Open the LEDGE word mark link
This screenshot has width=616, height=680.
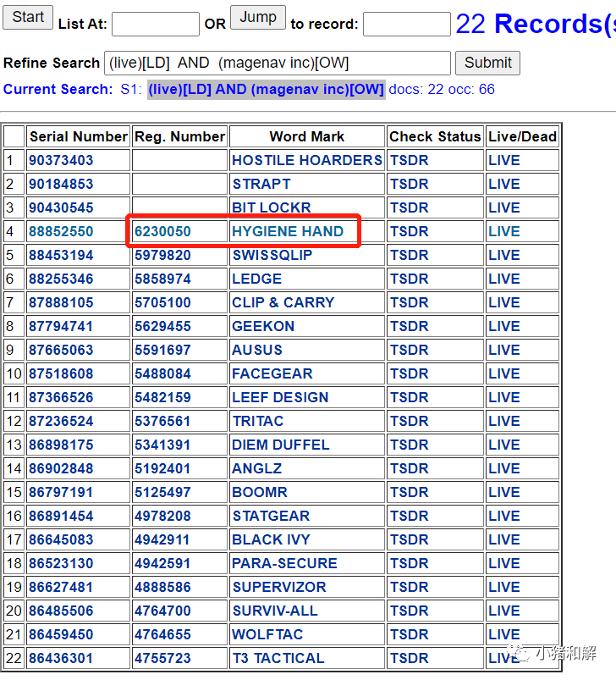[x=257, y=279]
